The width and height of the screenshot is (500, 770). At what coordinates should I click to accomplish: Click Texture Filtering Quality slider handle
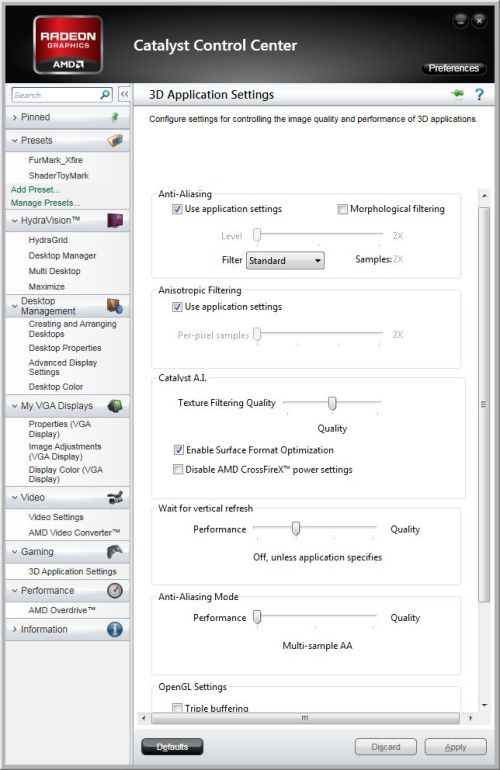click(x=333, y=404)
